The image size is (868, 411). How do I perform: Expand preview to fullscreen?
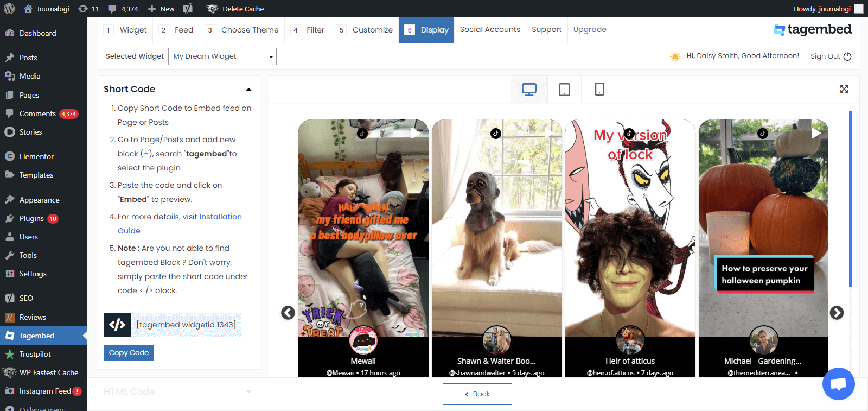pyautogui.click(x=844, y=89)
